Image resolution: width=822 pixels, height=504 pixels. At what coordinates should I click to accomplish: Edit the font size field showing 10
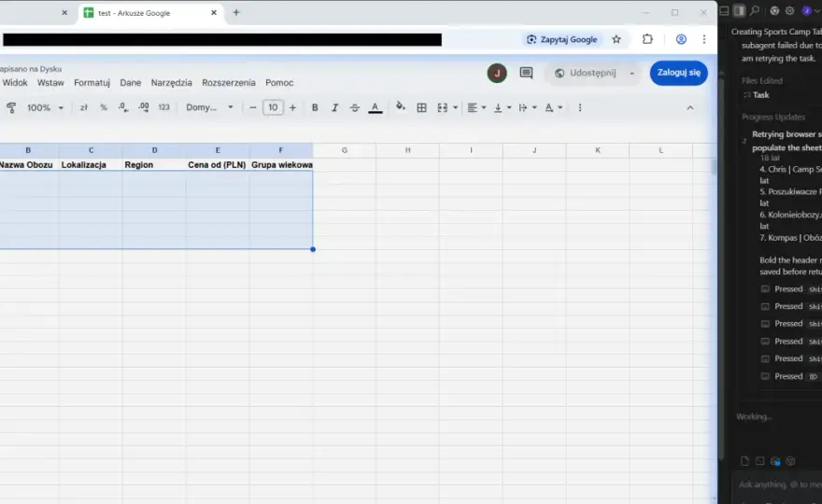[273, 107]
